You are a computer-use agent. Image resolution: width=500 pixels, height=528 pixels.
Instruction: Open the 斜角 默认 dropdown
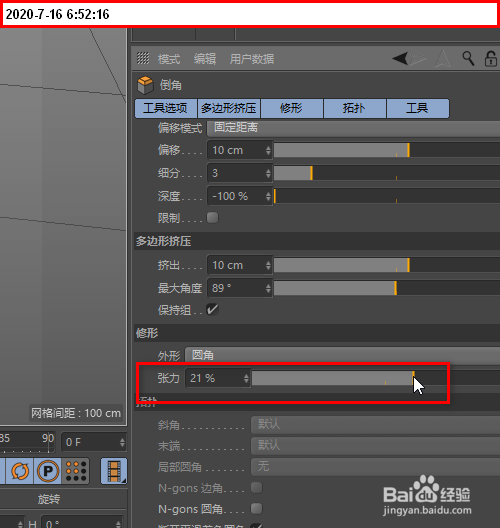click(x=375, y=425)
